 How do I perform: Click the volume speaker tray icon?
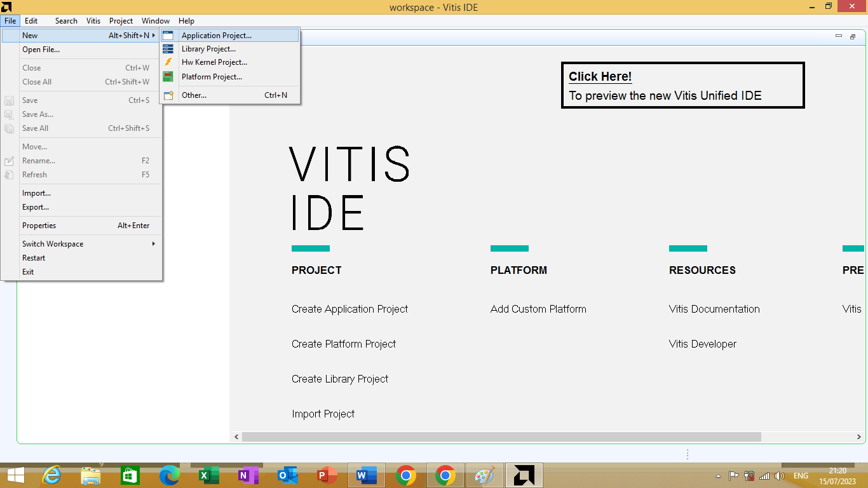coord(780,476)
